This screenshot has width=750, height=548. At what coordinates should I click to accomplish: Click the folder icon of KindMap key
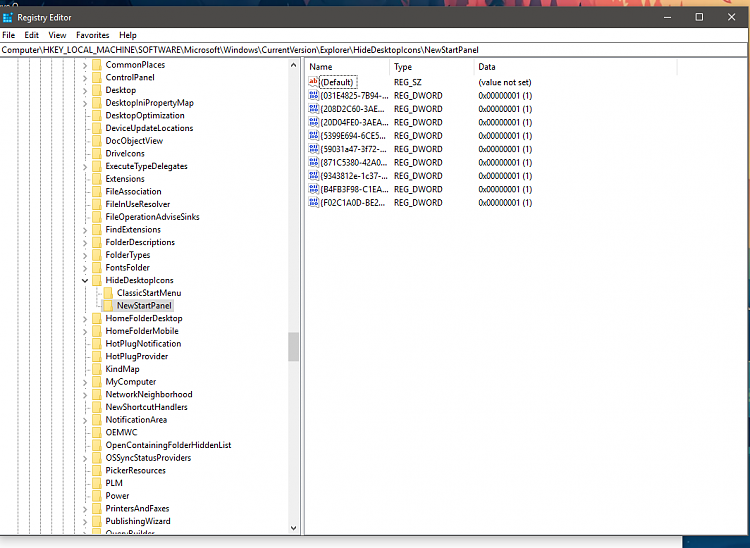pos(97,369)
